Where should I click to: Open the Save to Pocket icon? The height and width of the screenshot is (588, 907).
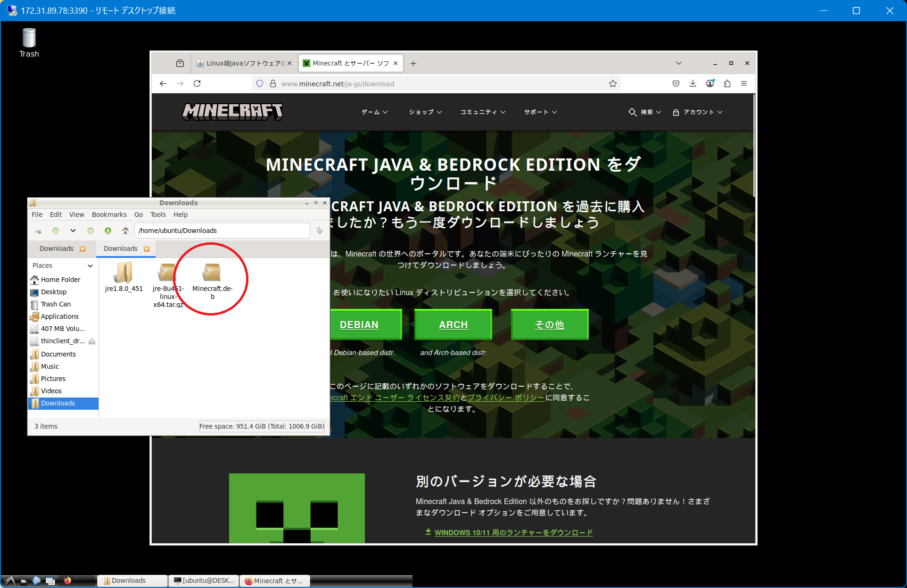point(676,83)
